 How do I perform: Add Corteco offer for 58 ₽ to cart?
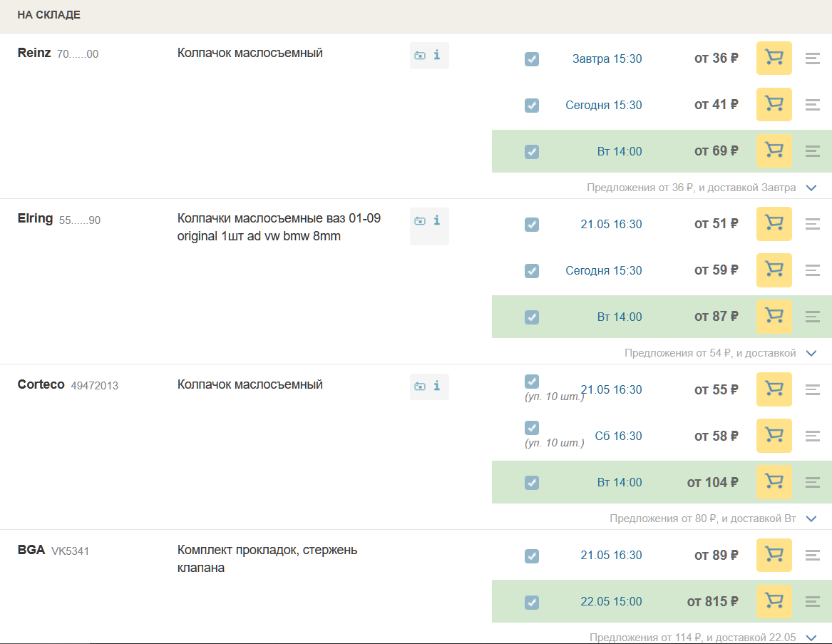[774, 435]
